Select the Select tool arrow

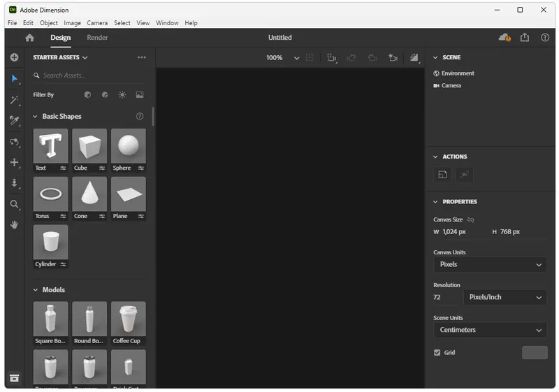14,78
